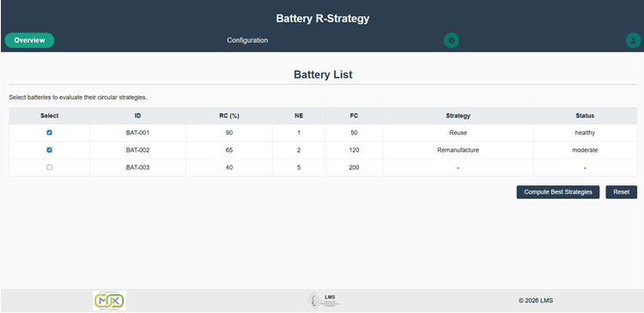This screenshot has height=313, width=644.
Task: Click Compute Best Strategies button
Action: [558, 192]
